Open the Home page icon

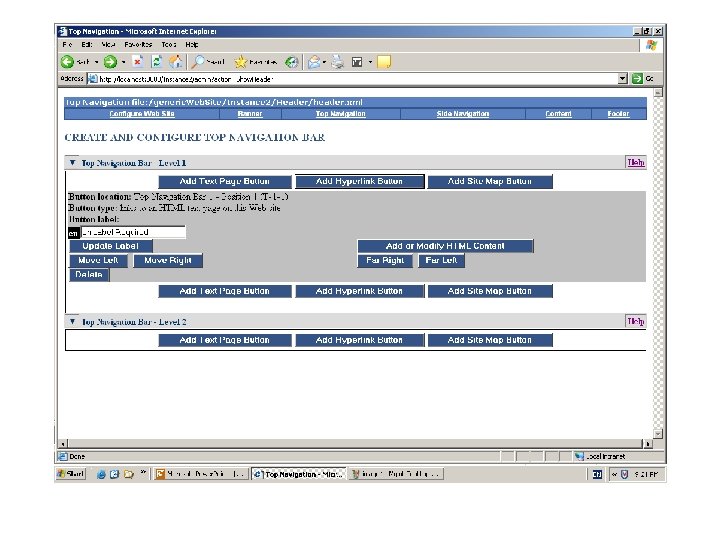[175, 62]
